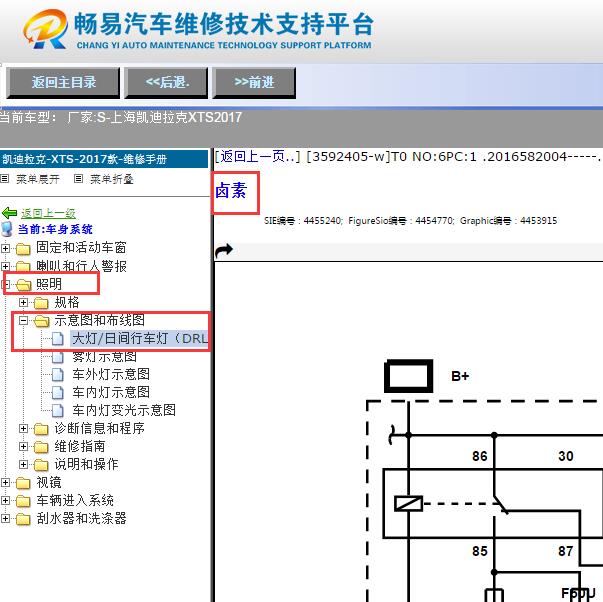Click the B+ label in diagram
The height and width of the screenshot is (602, 603).
click(x=460, y=376)
